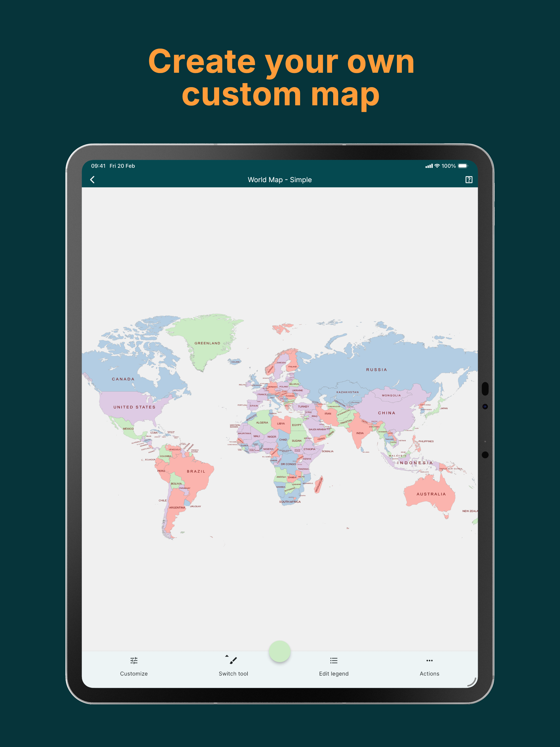The width and height of the screenshot is (560, 747).
Task: Select the title World Map - Simple
Action: pos(279,180)
